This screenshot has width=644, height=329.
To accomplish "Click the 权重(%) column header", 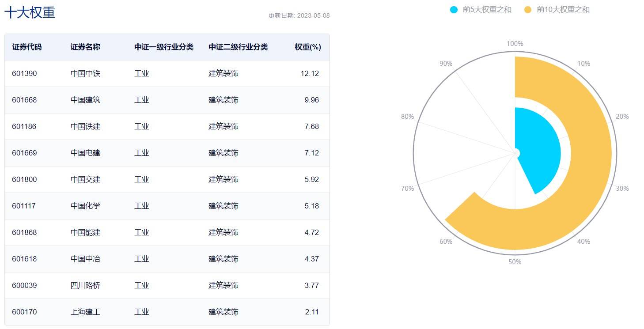I will (x=308, y=47).
